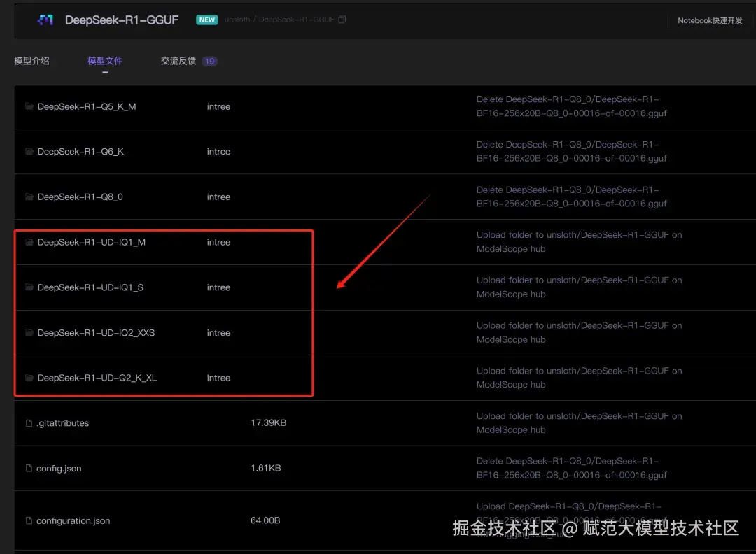
Task: Click the folder icon for DeepSeek-R1-Q5_K_M
Action: coord(29,106)
